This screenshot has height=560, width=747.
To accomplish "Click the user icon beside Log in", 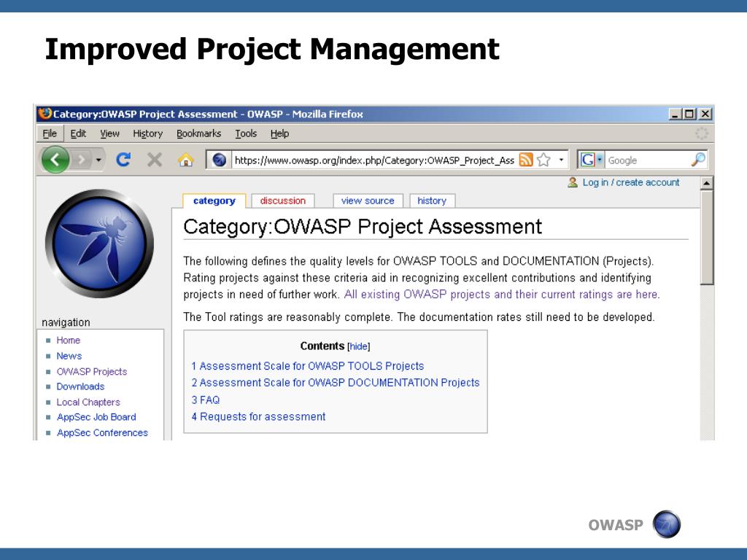I will (x=573, y=182).
